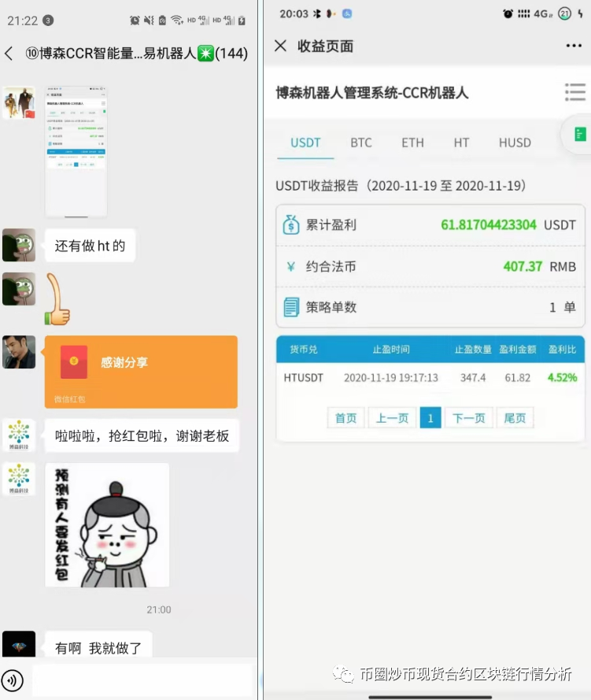Tap the document icon beside 策略单数
591x700 pixels.
291,307
